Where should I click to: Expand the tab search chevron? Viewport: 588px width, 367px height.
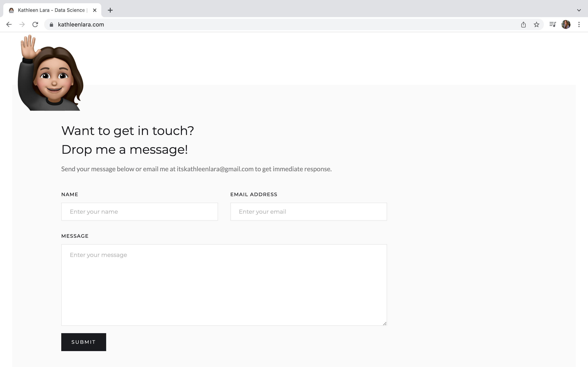[x=579, y=10]
